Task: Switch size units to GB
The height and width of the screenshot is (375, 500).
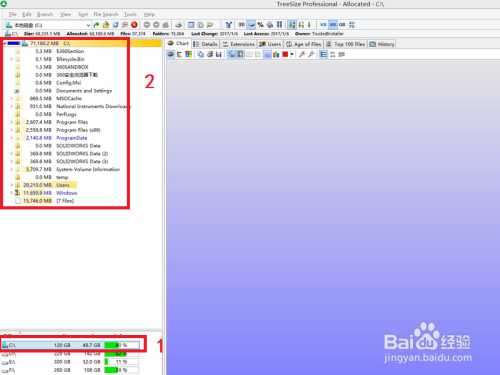Action: [x=342, y=25]
